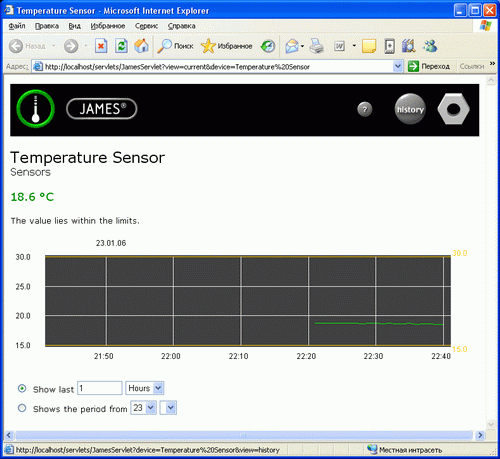Open the round question mark help icon

[365, 109]
